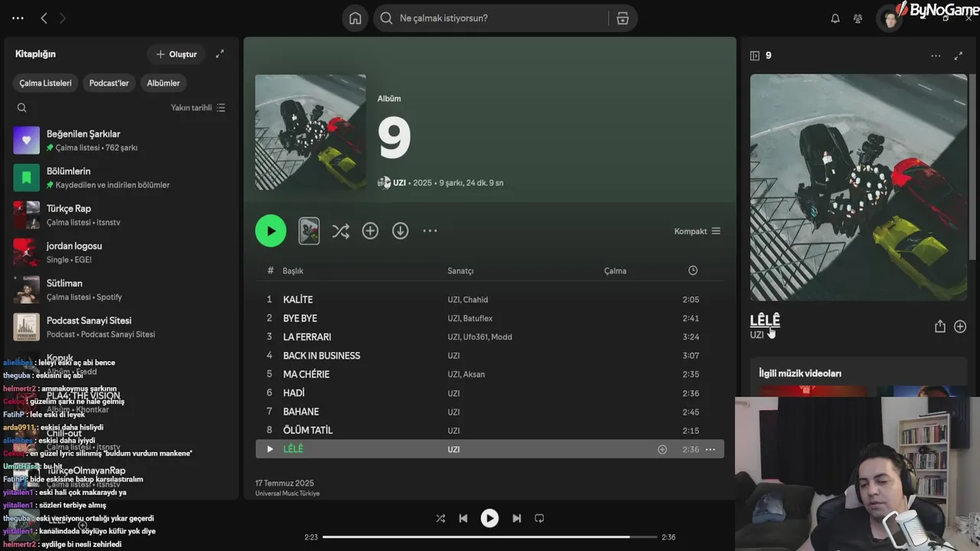Share the song in Now Playing panel
The width and height of the screenshot is (980, 551).
(x=940, y=326)
